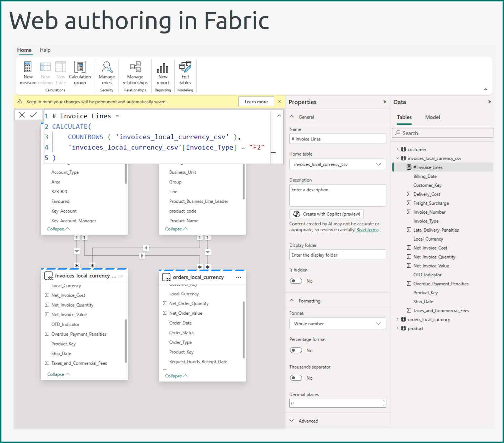The height and width of the screenshot is (443, 504).
Task: Open the Format dropdown showing Whole number
Action: (337, 324)
